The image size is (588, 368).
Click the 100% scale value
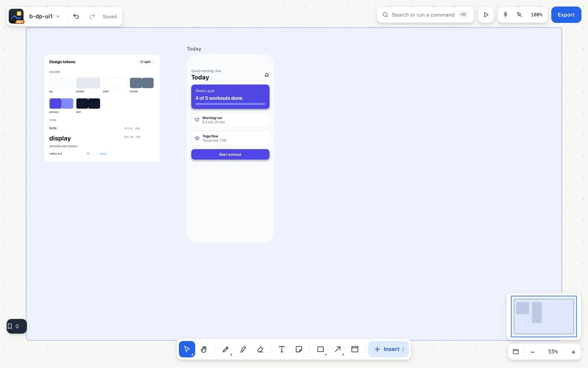point(536,15)
